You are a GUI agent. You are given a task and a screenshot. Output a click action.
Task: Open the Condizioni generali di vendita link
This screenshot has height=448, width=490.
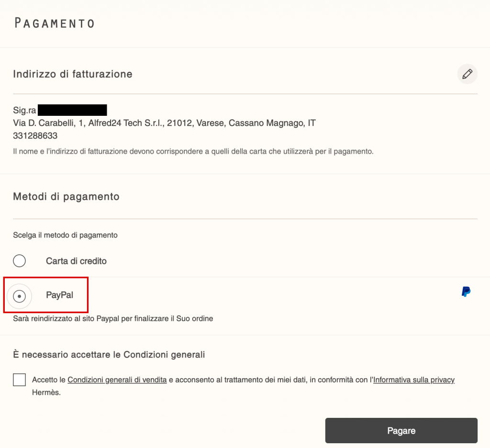tap(117, 380)
